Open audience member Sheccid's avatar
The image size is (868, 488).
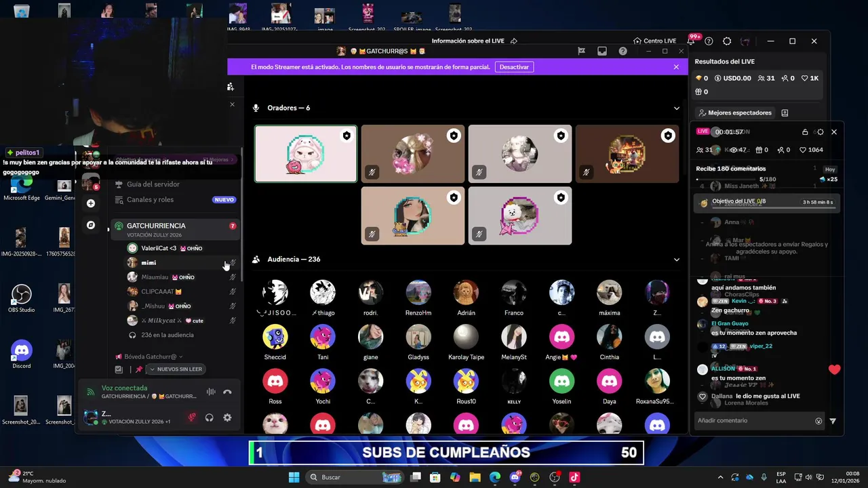(275, 337)
